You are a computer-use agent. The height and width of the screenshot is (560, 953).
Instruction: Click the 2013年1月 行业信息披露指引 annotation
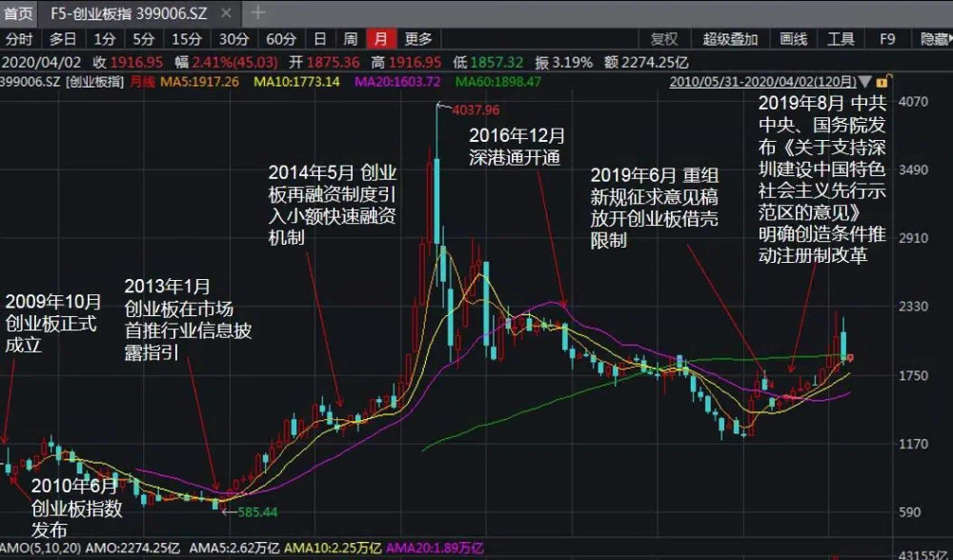pyautogui.click(x=188, y=319)
